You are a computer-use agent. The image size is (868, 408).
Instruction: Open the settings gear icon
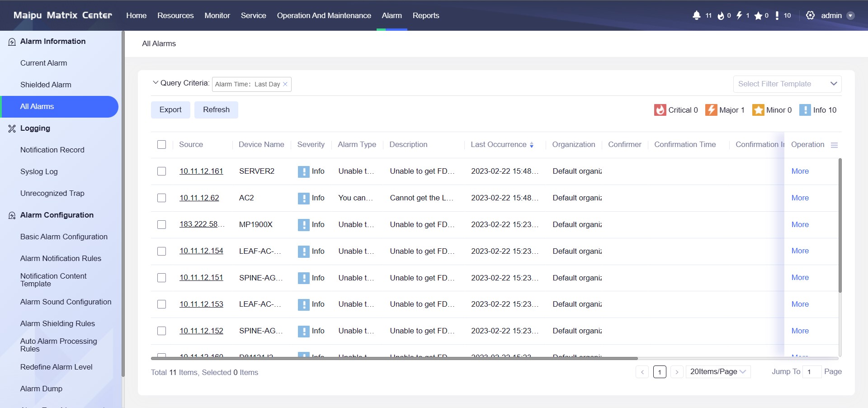810,15
